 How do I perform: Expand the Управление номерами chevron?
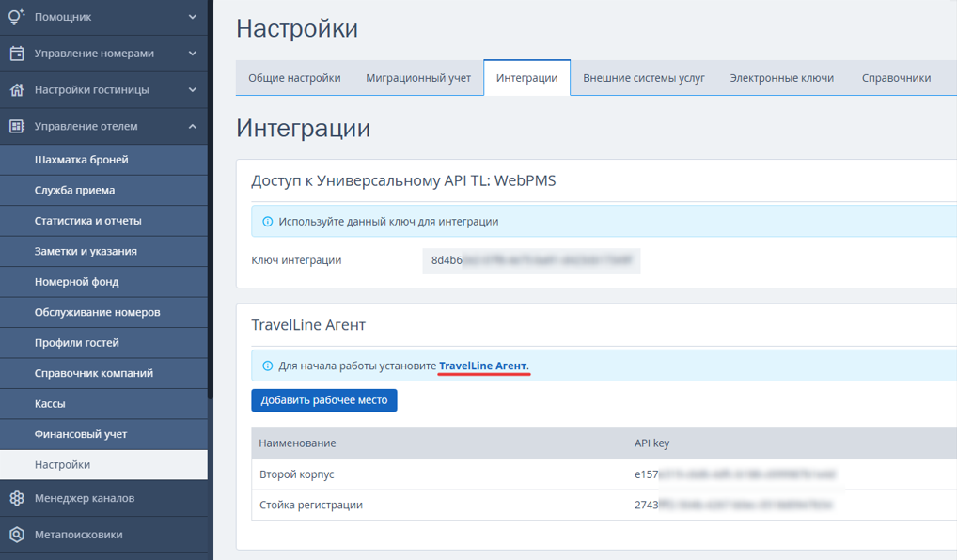193,53
